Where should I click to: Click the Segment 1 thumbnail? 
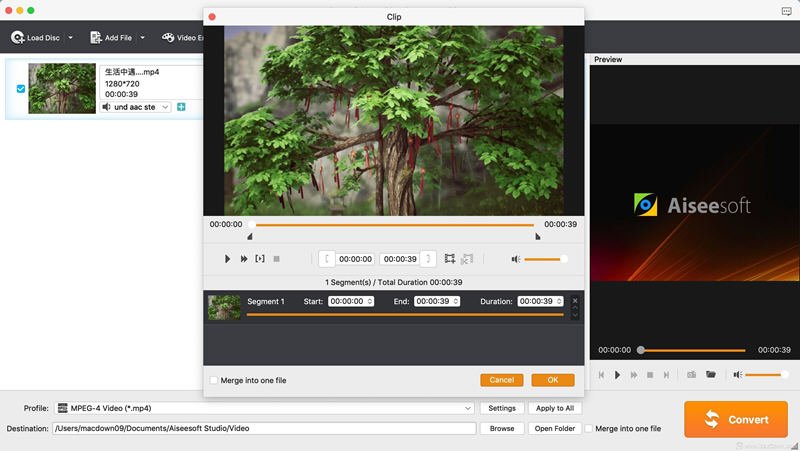pos(224,307)
